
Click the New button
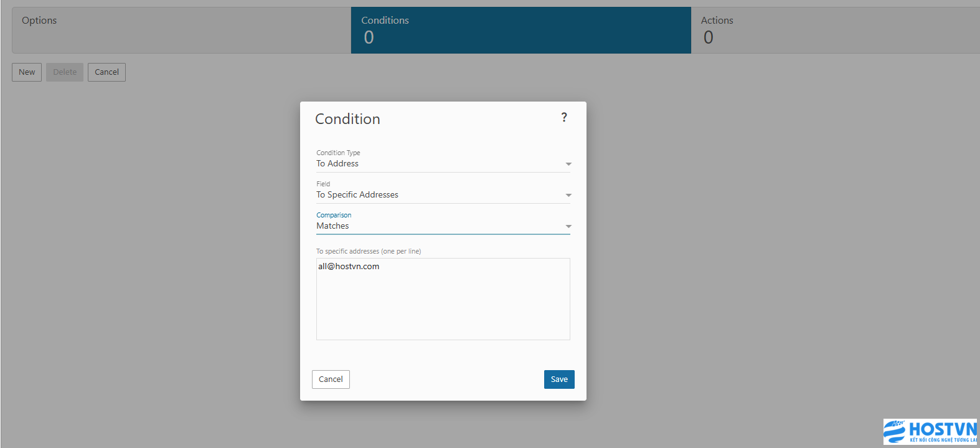tap(27, 72)
